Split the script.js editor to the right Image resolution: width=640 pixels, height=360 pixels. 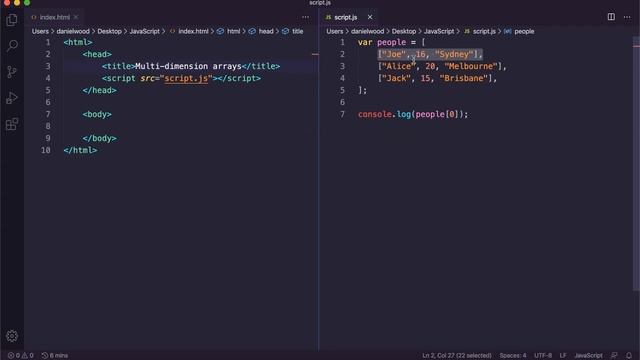point(611,17)
